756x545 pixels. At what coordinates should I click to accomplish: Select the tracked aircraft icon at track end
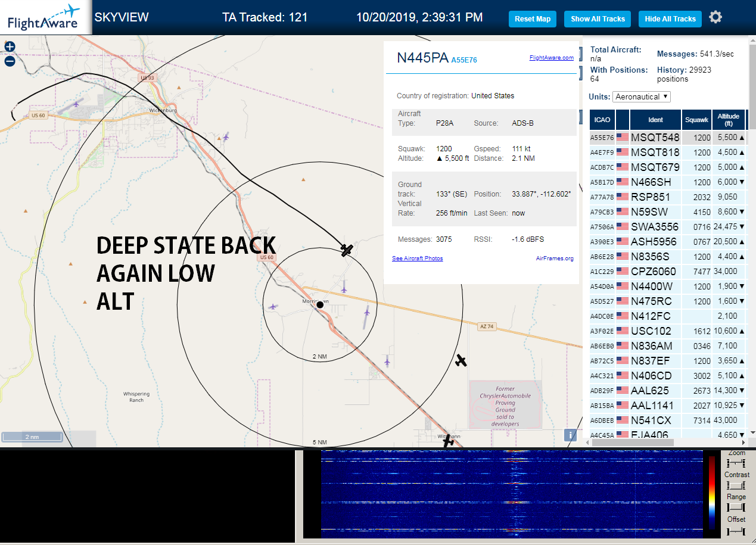pos(347,250)
